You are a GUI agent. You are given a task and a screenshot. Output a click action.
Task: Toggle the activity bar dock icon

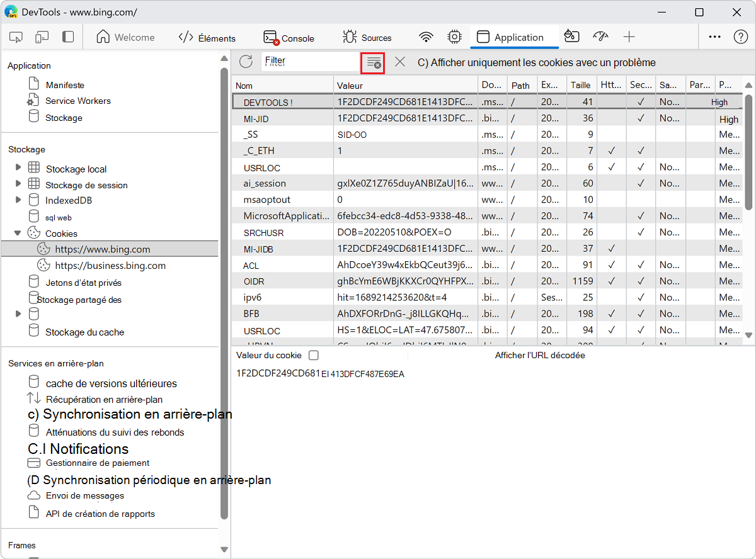point(68,37)
